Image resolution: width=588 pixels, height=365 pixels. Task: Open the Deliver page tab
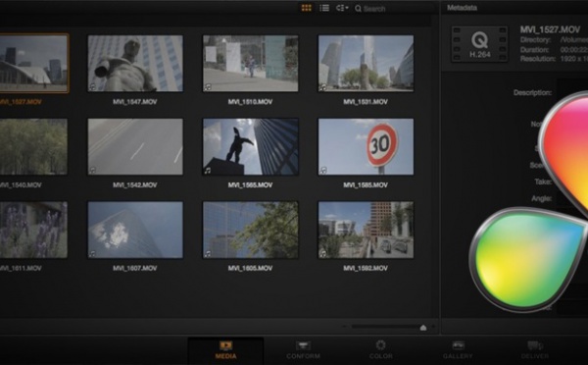[x=535, y=350]
